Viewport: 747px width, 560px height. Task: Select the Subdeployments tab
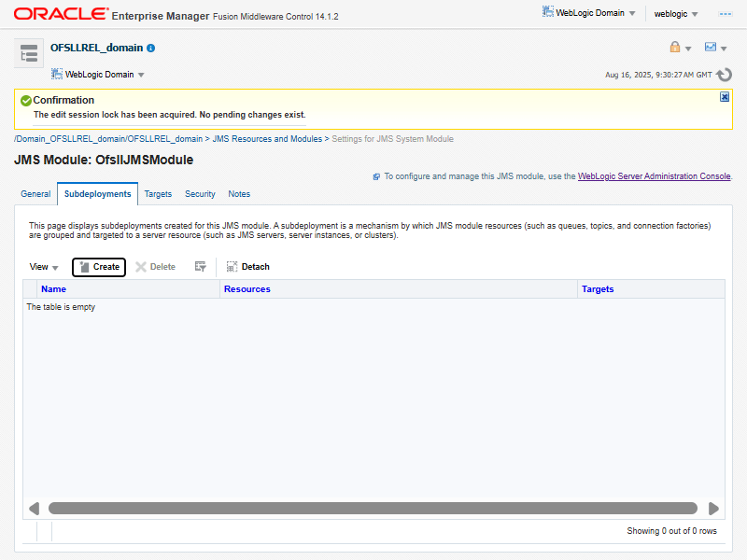coord(98,194)
